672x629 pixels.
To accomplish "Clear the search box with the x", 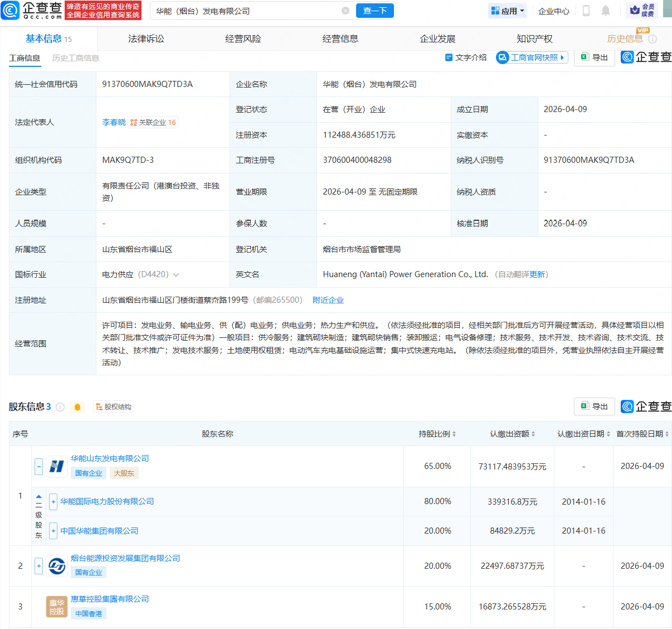I will 345,11.
